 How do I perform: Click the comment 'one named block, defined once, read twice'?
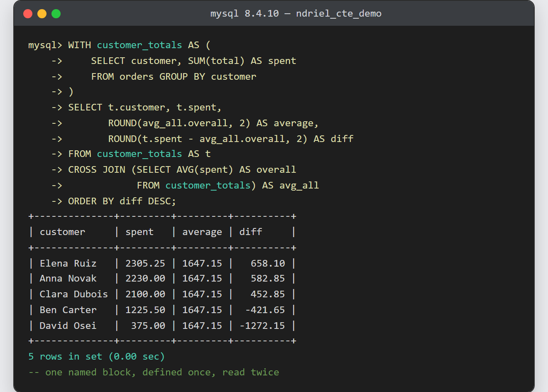pos(162,372)
